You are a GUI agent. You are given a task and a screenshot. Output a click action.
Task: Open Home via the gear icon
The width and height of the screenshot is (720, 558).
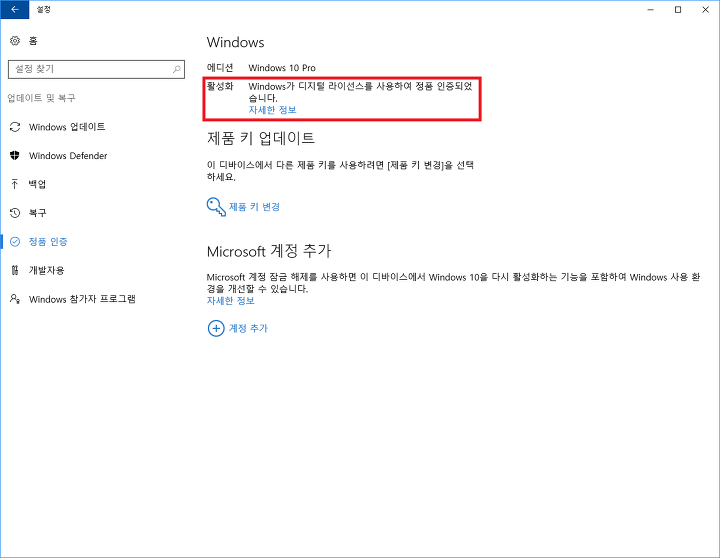15,41
